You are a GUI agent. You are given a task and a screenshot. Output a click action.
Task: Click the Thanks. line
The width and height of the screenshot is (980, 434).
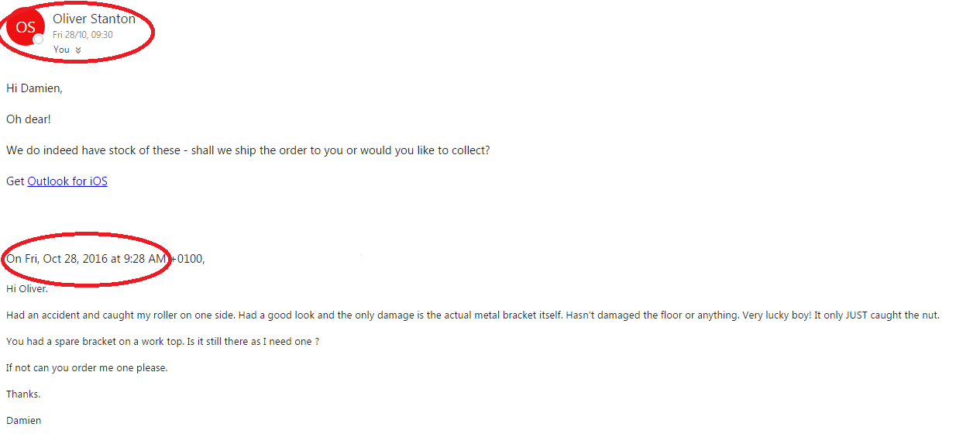pos(23,394)
